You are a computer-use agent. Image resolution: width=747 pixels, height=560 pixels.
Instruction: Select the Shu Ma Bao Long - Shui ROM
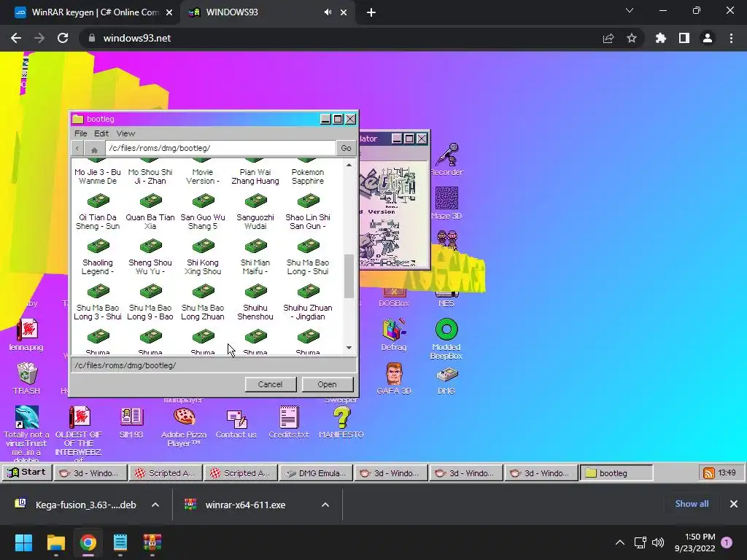coord(308,257)
